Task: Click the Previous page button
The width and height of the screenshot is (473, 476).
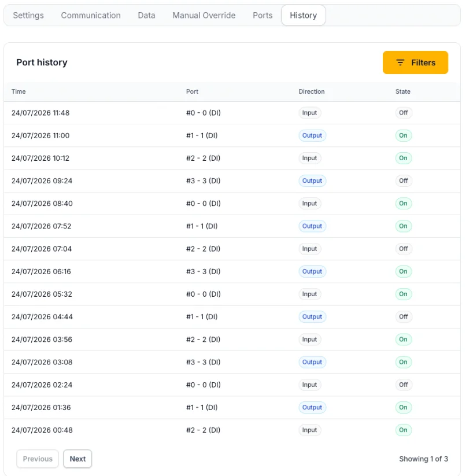Action: (38, 459)
